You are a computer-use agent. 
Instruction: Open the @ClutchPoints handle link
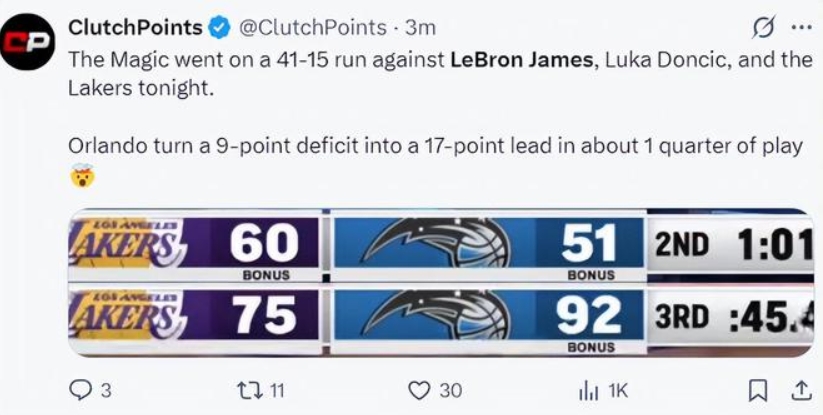coord(310,27)
